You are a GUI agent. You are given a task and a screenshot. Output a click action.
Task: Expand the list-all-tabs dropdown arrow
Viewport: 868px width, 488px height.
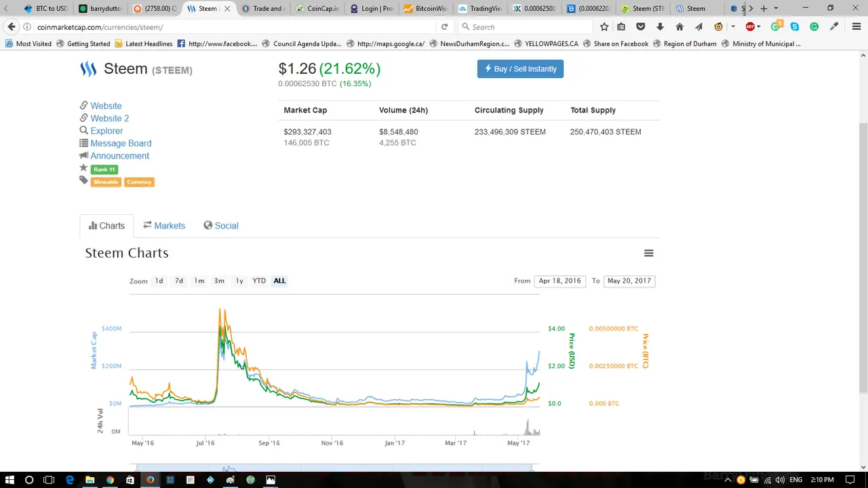click(776, 9)
